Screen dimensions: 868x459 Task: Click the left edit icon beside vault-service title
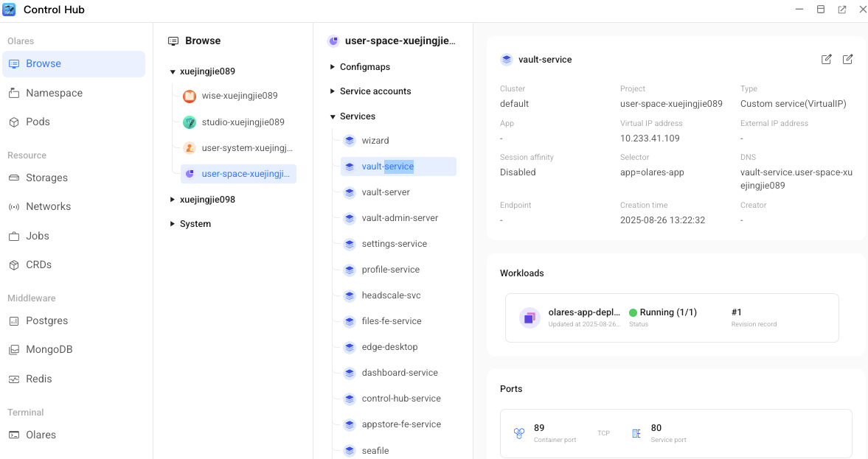pyautogui.click(x=826, y=60)
